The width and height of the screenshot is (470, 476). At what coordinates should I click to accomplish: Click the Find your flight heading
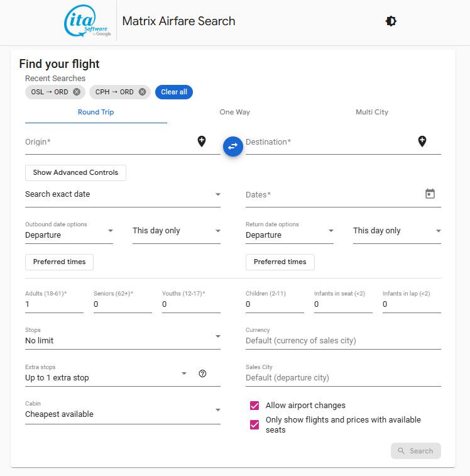tap(59, 64)
